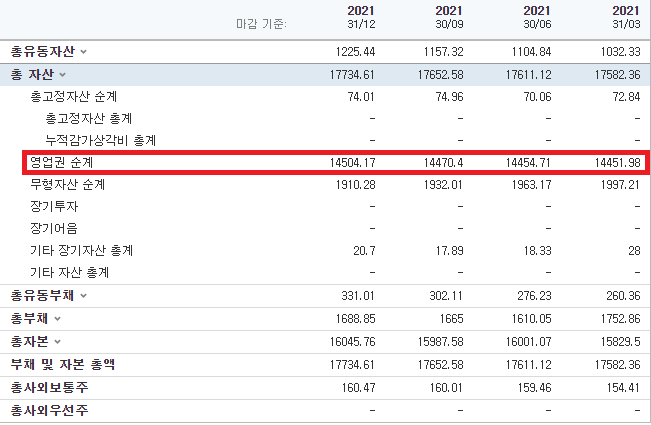Click the goodwill value 14504.17
Image resolution: width=651 pixels, height=425 pixels.
pos(352,162)
